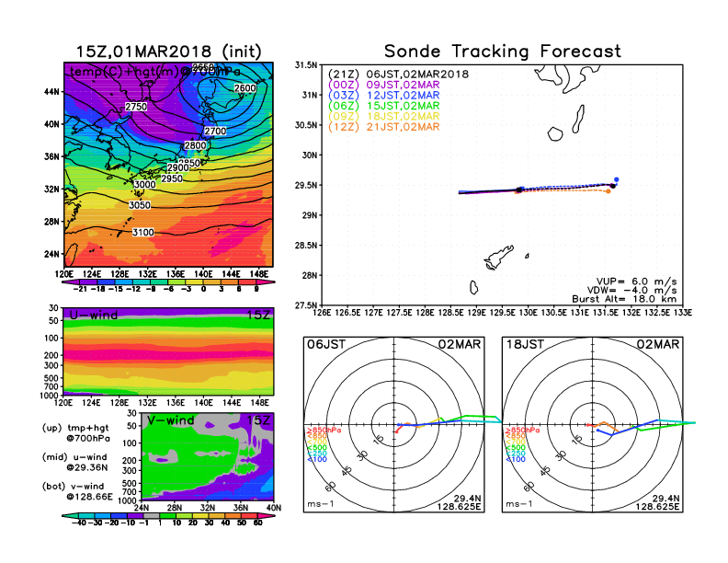This screenshot has width=728, height=563.
Task: Click the yellow swatch between 20 and 30 on wind colorbar
Action: [x=200, y=516]
